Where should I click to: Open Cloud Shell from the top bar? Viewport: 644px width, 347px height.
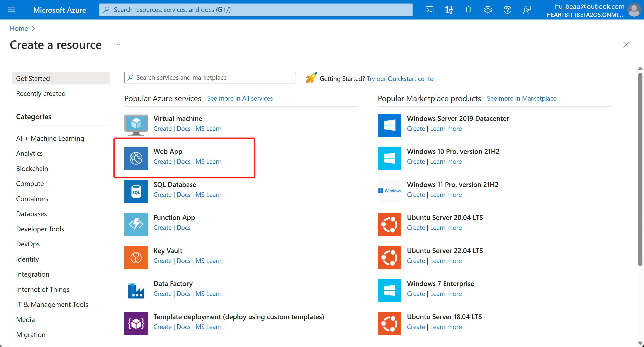pos(429,10)
